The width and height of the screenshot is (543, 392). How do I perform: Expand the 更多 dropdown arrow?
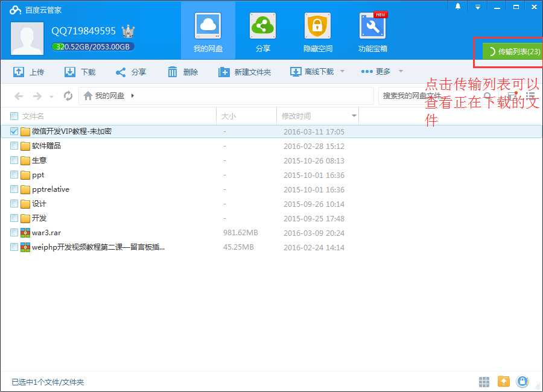coord(401,71)
